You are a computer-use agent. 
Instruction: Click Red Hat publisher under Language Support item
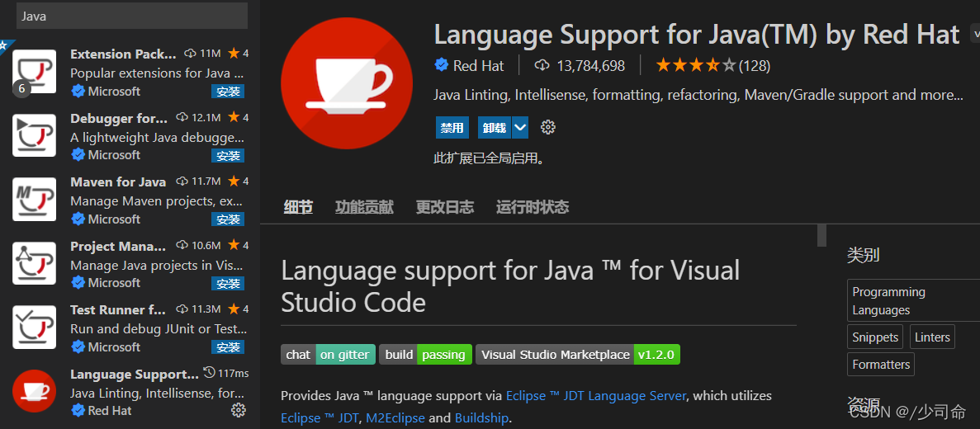tap(109, 410)
